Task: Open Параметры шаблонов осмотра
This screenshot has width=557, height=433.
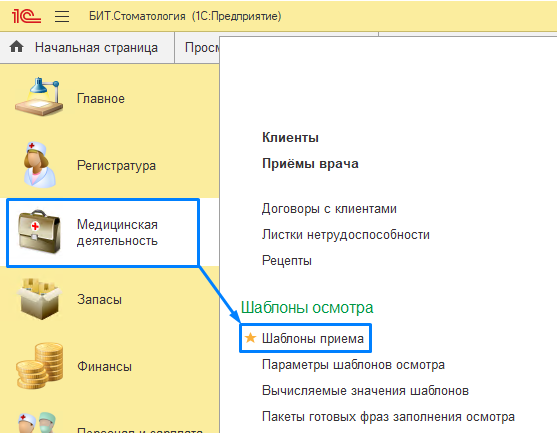Action: pyautogui.click(x=353, y=365)
